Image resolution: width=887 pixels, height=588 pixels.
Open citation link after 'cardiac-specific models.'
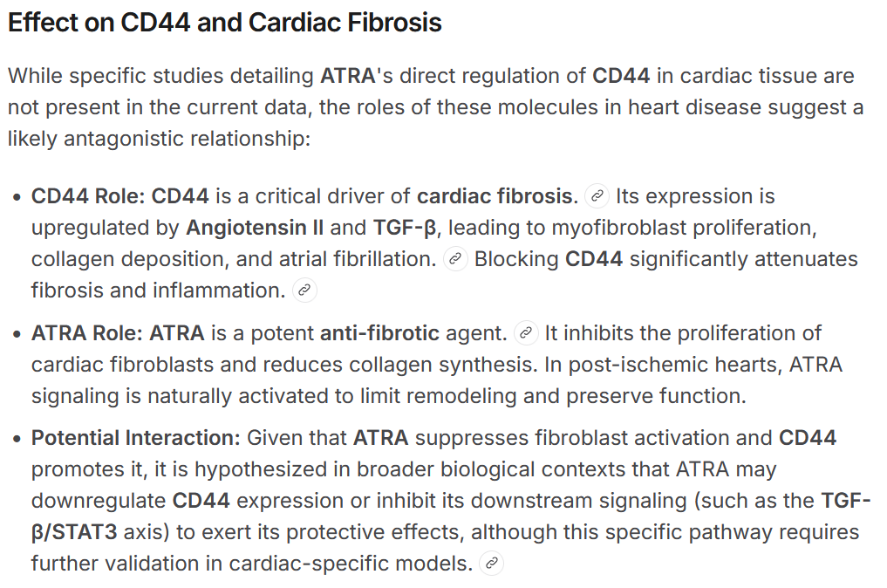coord(491,563)
